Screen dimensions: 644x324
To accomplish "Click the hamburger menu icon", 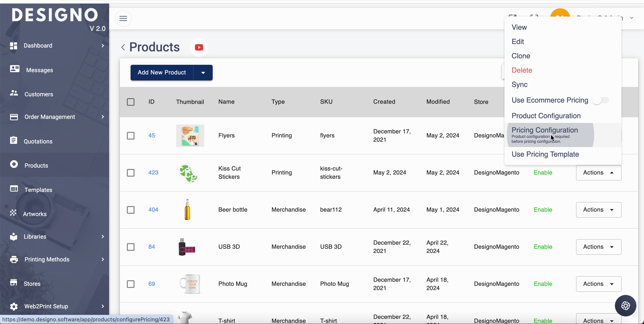I will [x=123, y=19].
